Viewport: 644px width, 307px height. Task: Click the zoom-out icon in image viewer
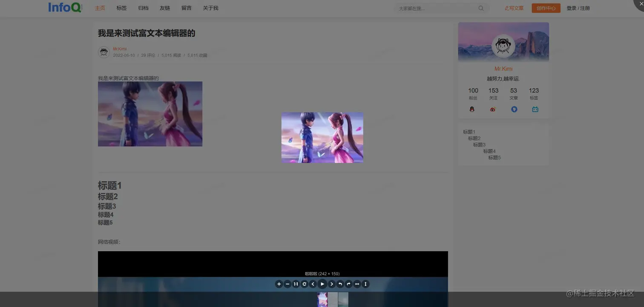point(287,284)
